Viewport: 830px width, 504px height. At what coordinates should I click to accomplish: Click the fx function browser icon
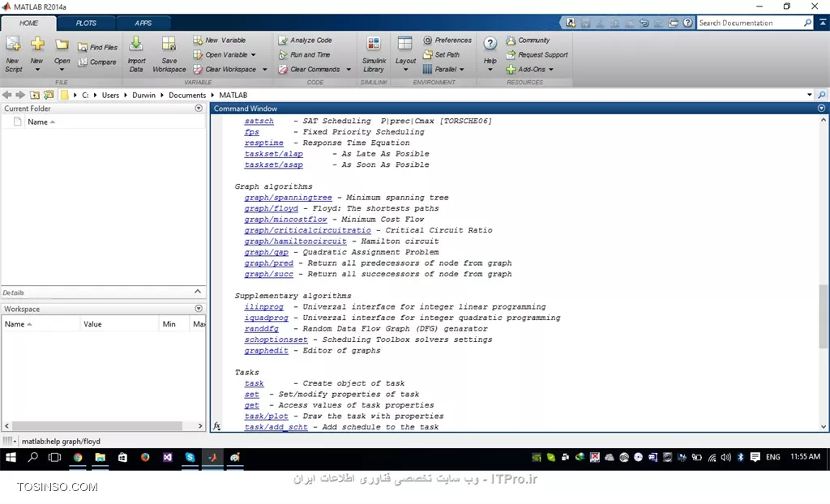tap(216, 425)
